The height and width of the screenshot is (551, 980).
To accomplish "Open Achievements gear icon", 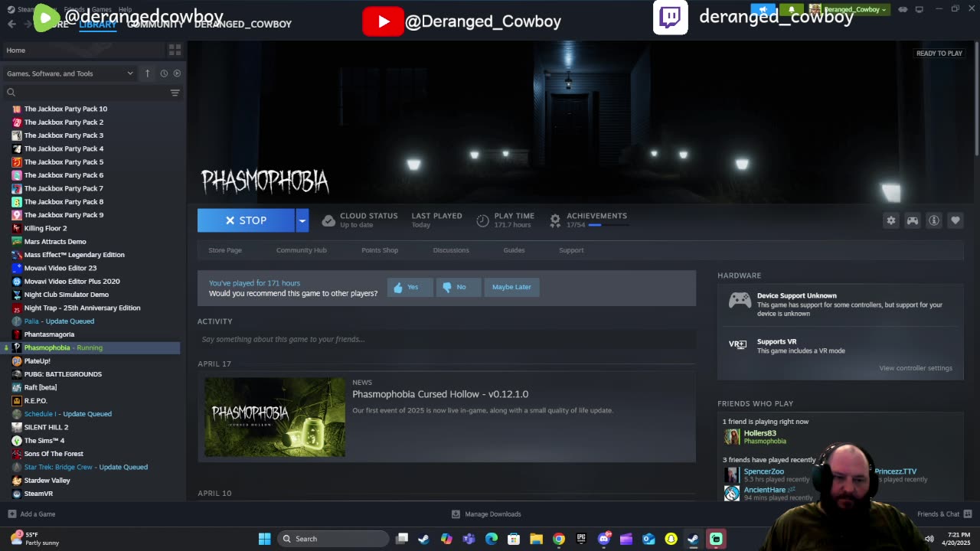I will pos(555,220).
